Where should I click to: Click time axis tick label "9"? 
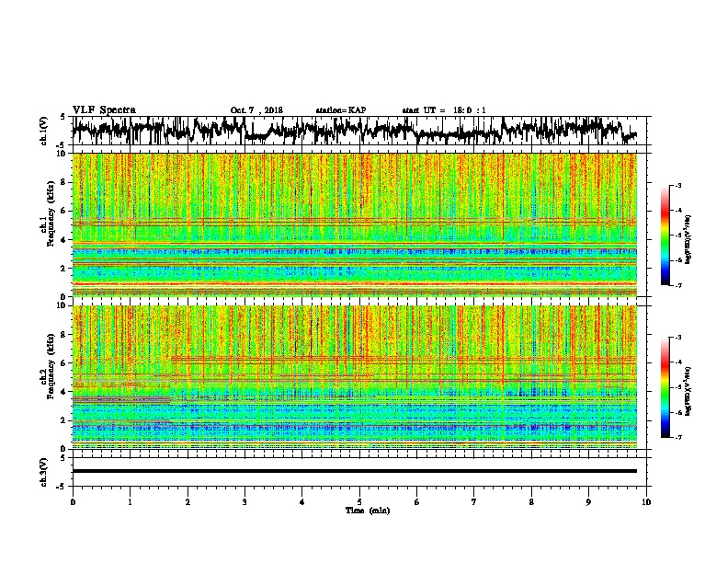[588, 502]
